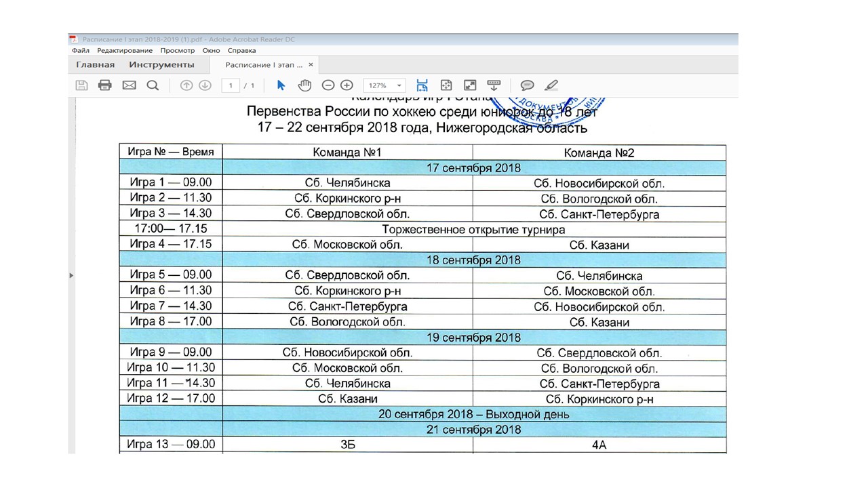Activate the selection arrow tool

click(281, 85)
